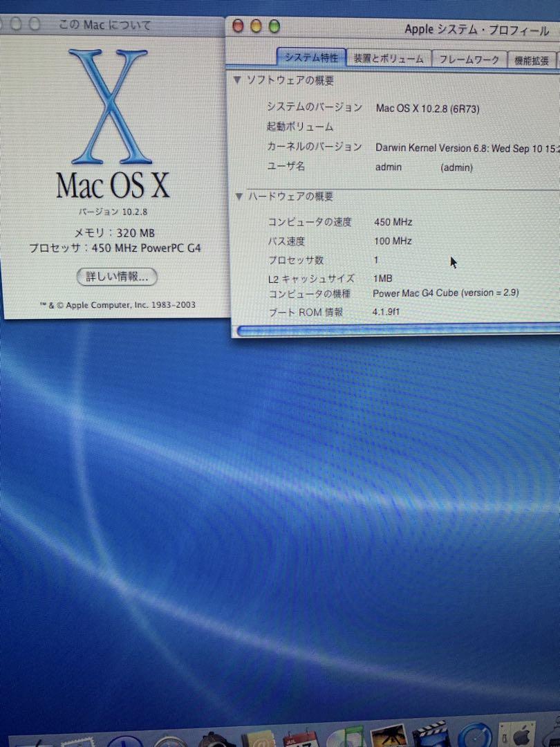Select Mac OS X 10.2.8 (6R73) value
560x747 pixels.
[428, 109]
